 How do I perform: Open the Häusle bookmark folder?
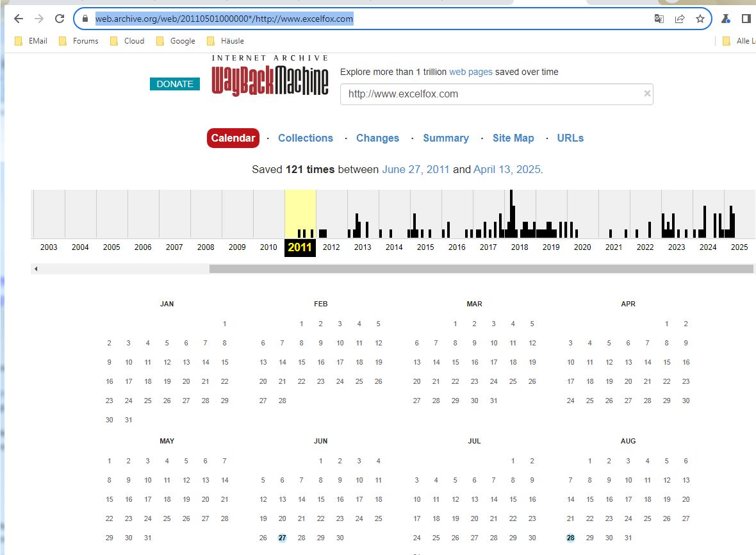pos(225,41)
